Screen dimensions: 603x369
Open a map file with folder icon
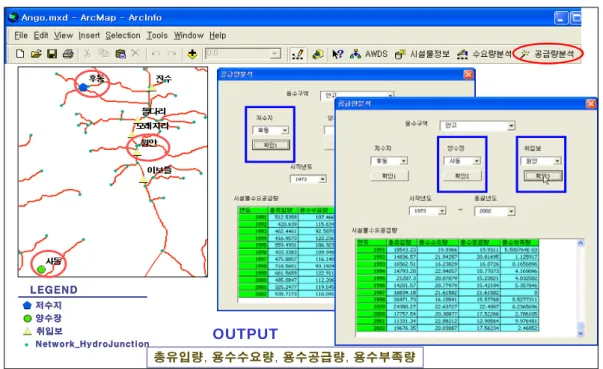click(36, 54)
